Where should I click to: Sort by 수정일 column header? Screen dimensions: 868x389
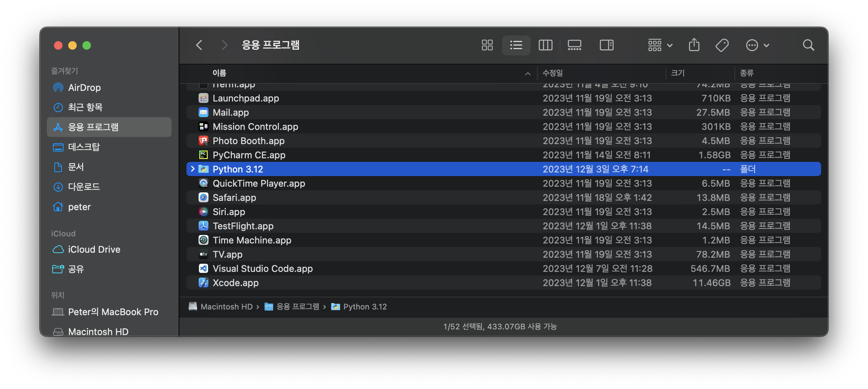(x=553, y=73)
